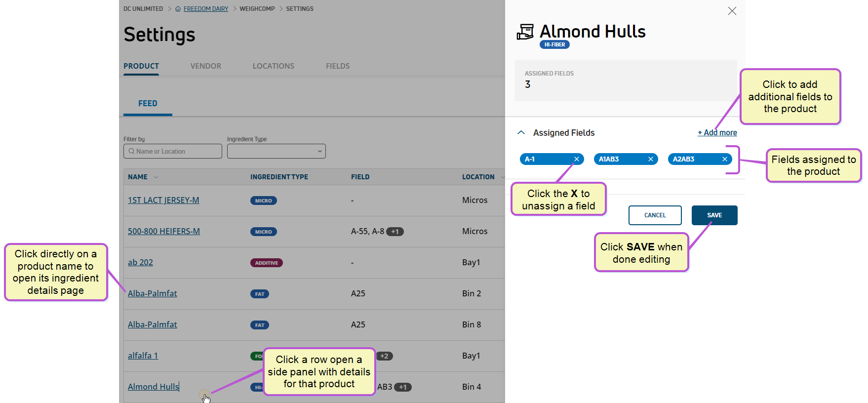Click the SAVE button
The width and height of the screenshot is (868, 403).
(x=714, y=215)
